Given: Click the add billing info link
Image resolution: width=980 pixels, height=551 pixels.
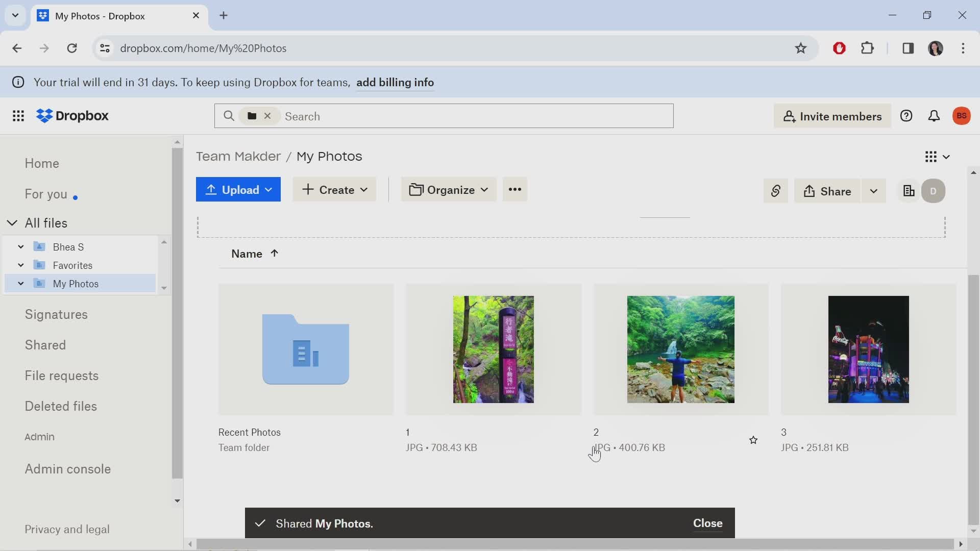Looking at the screenshot, I should (x=395, y=83).
